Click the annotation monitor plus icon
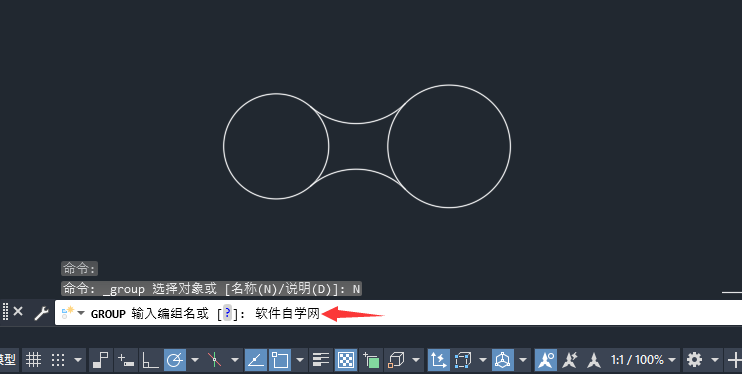Image resolution: width=742 pixels, height=374 pixels. coord(734,360)
